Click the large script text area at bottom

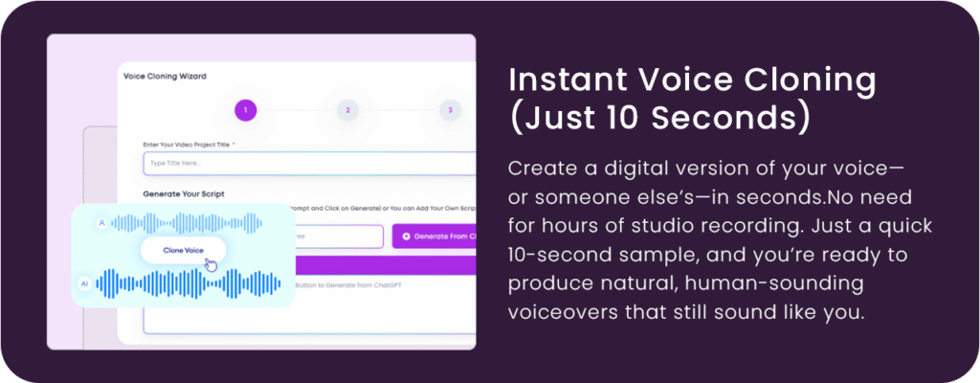309,316
